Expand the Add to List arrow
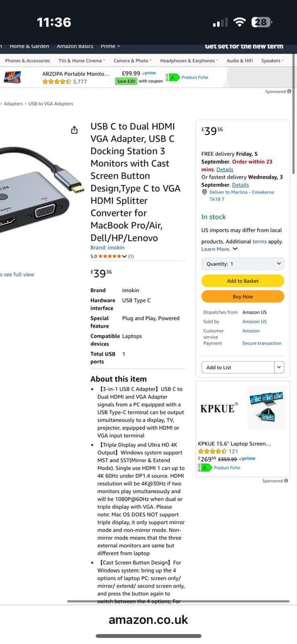The image size is (297, 644). point(279,367)
